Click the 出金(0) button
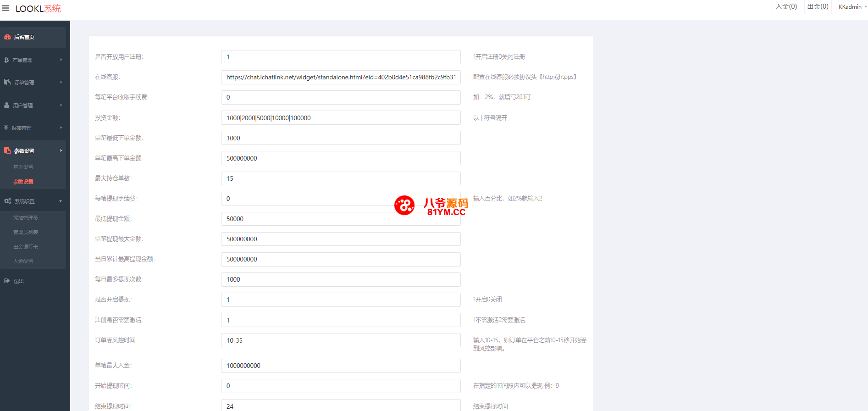Image resolution: width=868 pixels, height=411 pixels. [818, 7]
